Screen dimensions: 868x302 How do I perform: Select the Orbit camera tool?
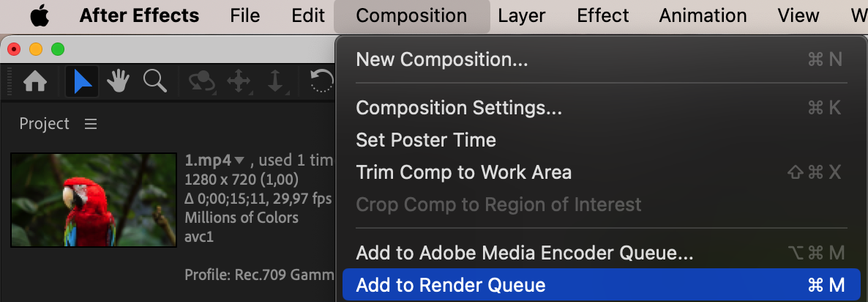(x=201, y=81)
